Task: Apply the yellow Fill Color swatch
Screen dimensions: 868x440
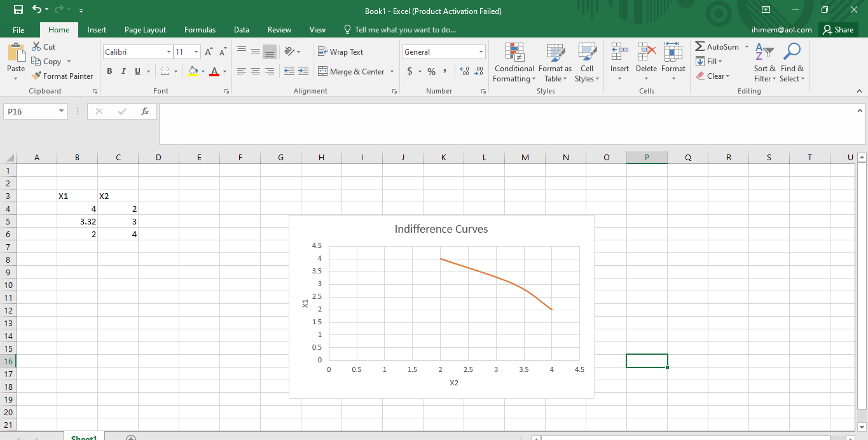Action: pyautogui.click(x=193, y=71)
